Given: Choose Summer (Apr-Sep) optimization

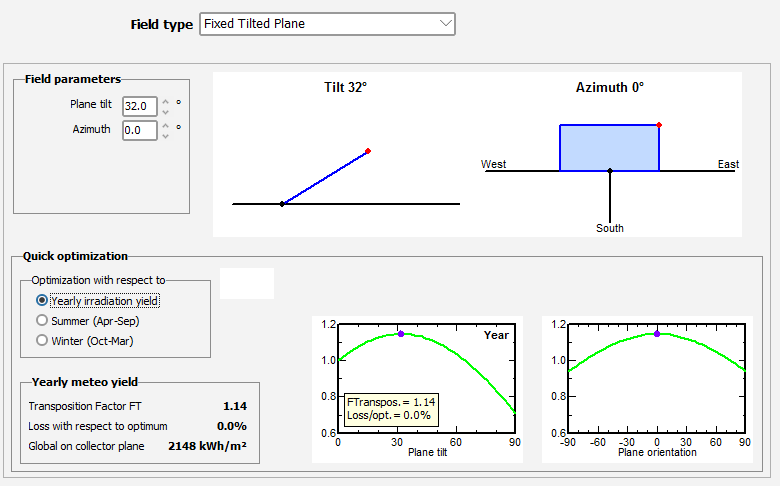Looking at the screenshot, I should 42,320.
